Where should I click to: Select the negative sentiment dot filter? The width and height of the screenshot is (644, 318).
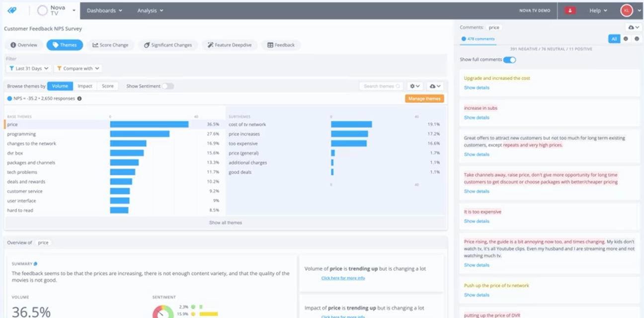click(626, 39)
